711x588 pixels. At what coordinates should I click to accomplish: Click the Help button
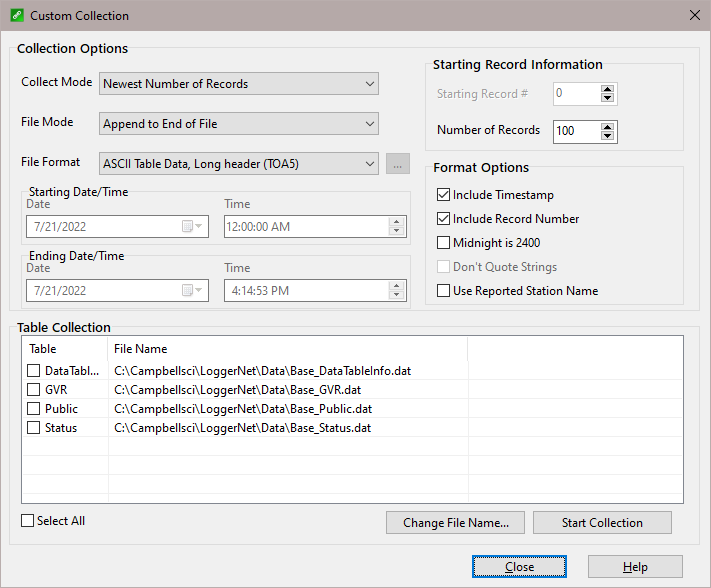(x=635, y=567)
